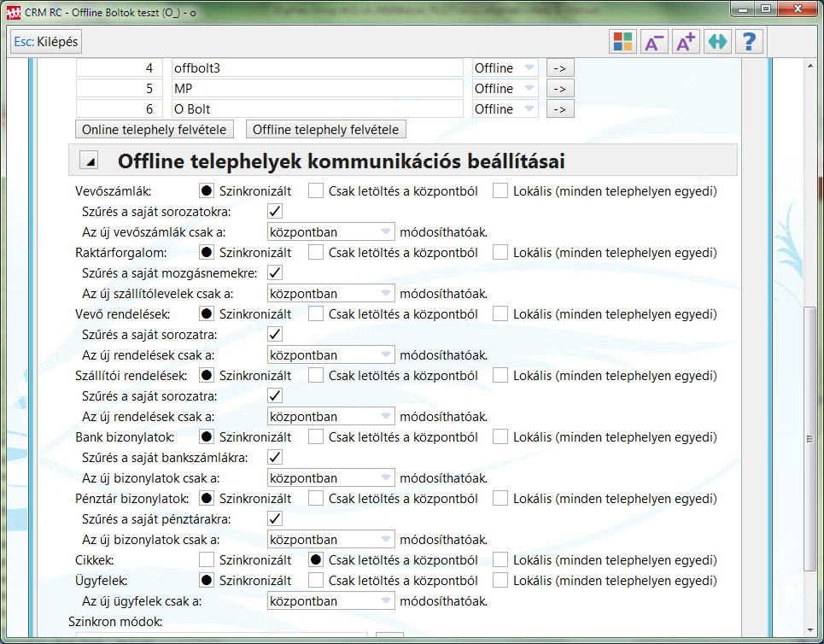Click the ID field showing 4
824x644 pixels.
(x=120, y=68)
